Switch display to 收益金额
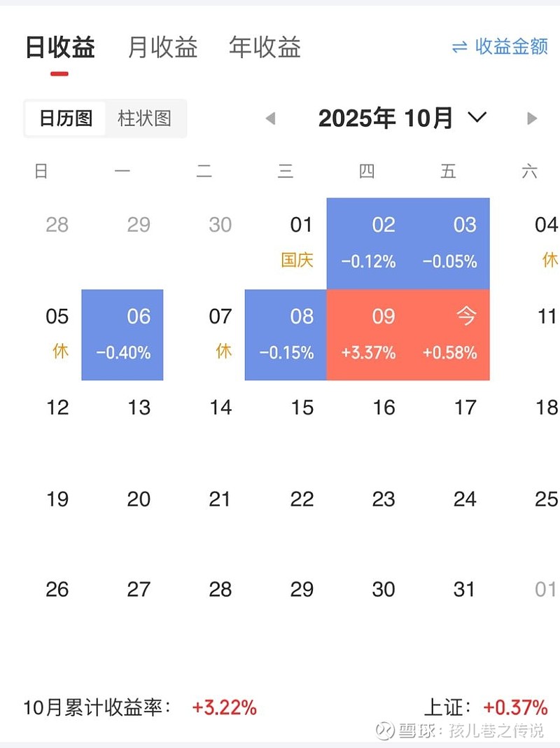The width and height of the screenshot is (560, 748). (511, 47)
